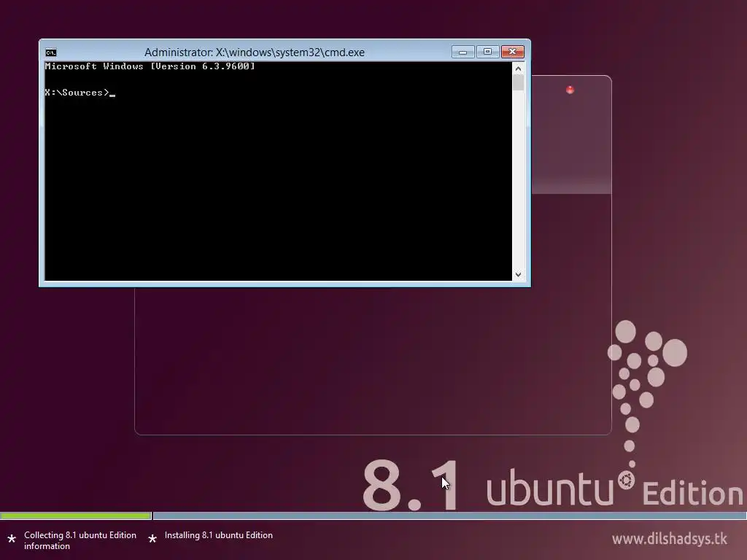
Task: Click the cmd.exe title bar text
Action: click(x=255, y=52)
